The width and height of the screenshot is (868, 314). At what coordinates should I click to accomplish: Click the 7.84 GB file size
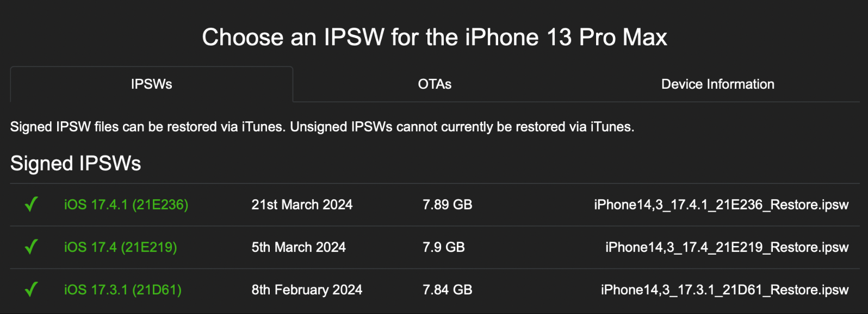447,290
